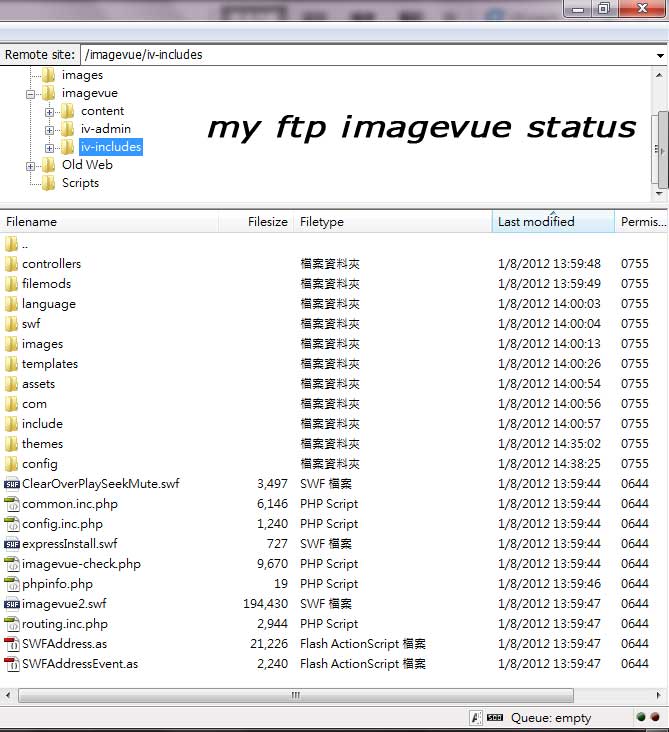Sort files by Filename column
Viewport: 669px width, 732px height.
pyautogui.click(x=109, y=222)
